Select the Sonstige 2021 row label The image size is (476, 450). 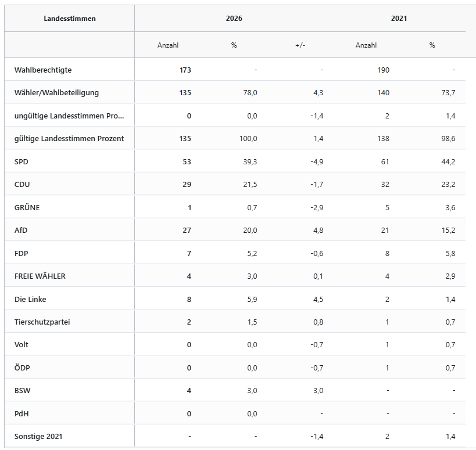[x=38, y=437]
